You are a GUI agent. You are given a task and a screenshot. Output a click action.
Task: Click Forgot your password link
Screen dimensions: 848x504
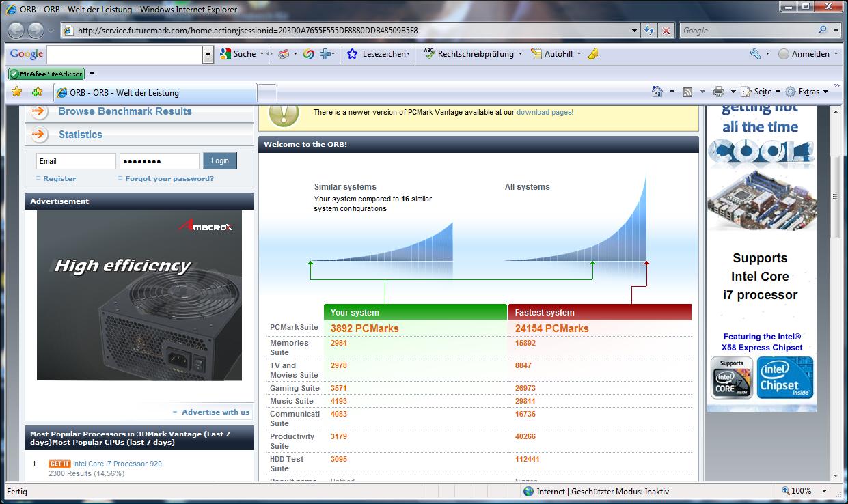tap(169, 178)
